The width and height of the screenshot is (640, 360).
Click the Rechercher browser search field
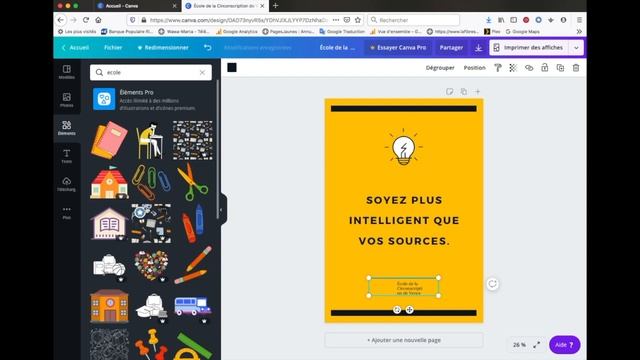(413, 20)
